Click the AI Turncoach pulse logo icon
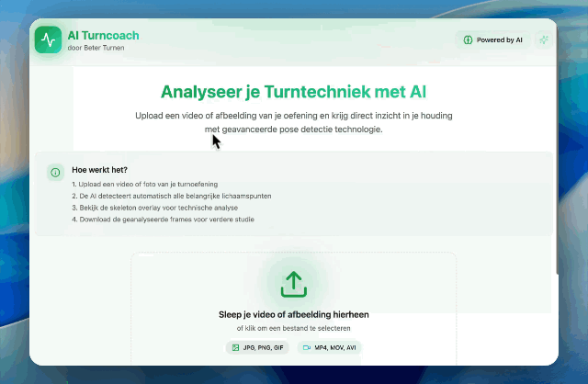The height and width of the screenshot is (384, 588). (48, 40)
